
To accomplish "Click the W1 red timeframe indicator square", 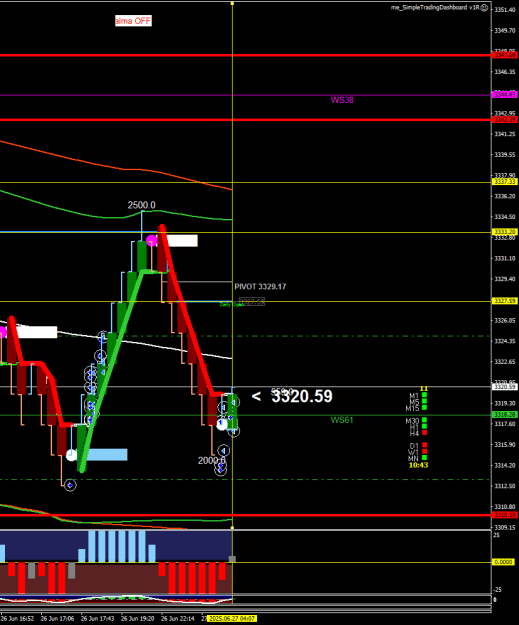I will point(424,451).
